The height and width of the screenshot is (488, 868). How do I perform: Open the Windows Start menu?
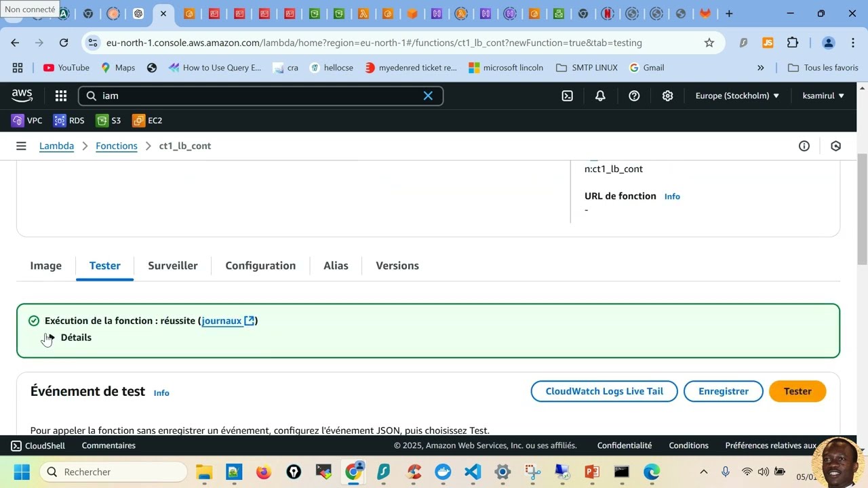pyautogui.click(x=22, y=472)
